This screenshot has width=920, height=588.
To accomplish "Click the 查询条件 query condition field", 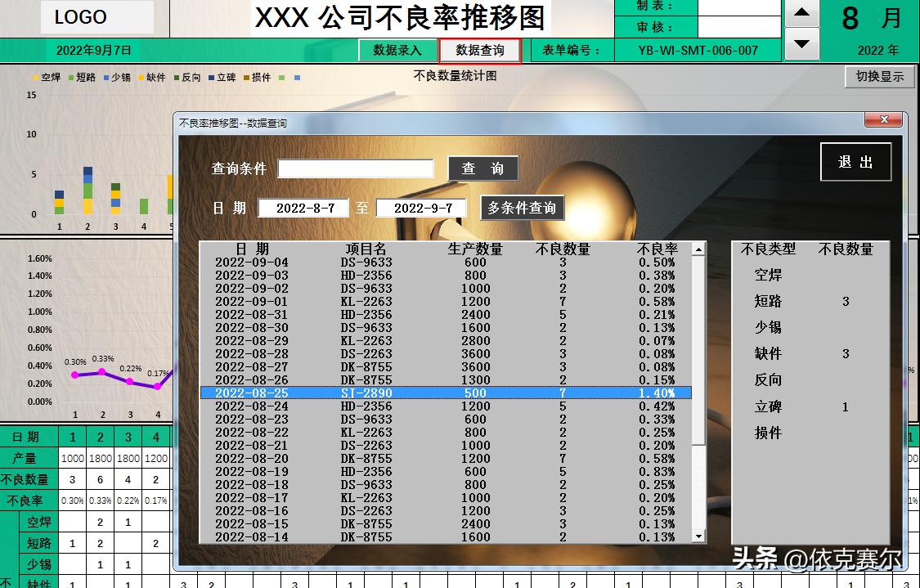I will (356, 168).
